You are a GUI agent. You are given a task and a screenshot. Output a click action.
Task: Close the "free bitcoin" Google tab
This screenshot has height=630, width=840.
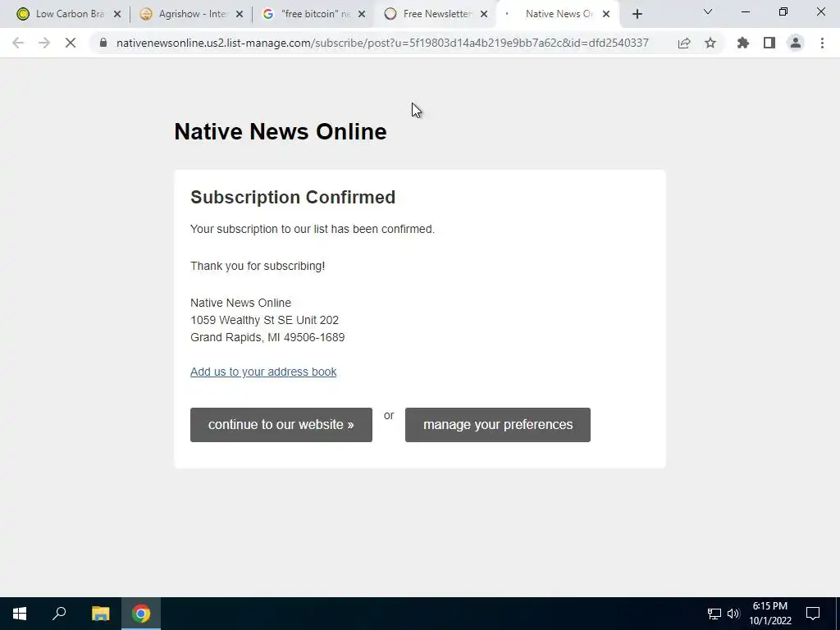(362, 15)
